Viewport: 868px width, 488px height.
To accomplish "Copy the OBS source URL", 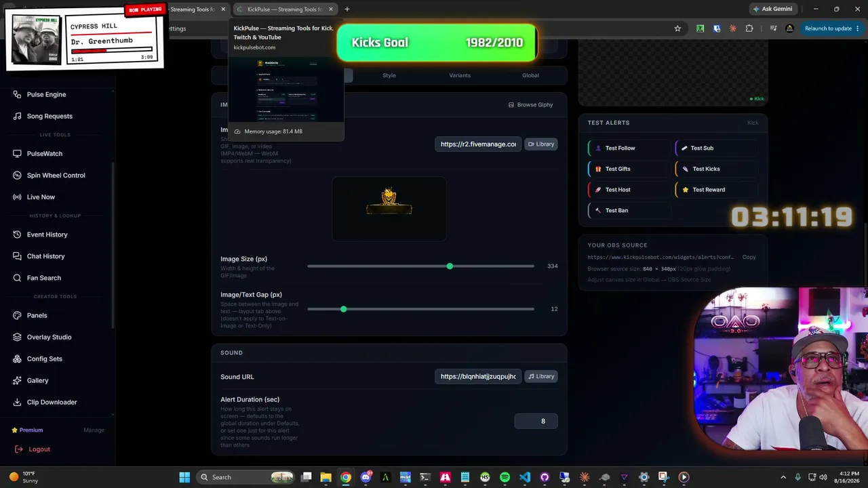I will point(749,258).
